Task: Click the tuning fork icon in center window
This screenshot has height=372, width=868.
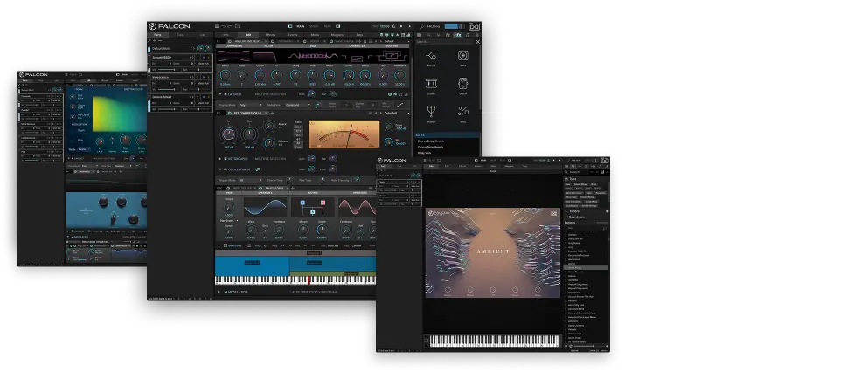Action: coord(423,26)
